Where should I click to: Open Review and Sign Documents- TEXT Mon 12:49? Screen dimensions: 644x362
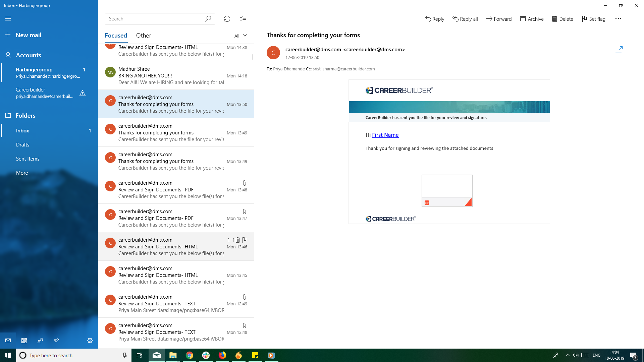(176, 303)
